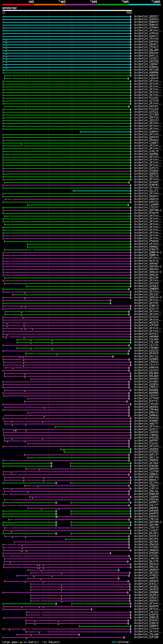This screenshot has height=644, width=163.
Task: Select the UniRef100_A7RL79 label
Action: [x=146, y=151]
